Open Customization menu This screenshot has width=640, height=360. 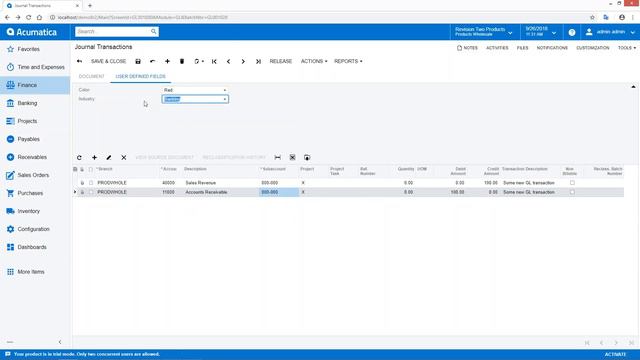[593, 48]
